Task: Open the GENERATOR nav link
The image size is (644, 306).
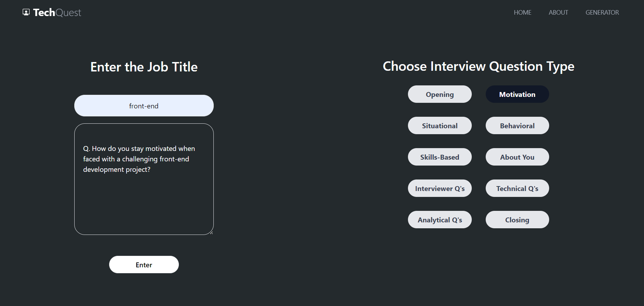Action: click(x=602, y=13)
